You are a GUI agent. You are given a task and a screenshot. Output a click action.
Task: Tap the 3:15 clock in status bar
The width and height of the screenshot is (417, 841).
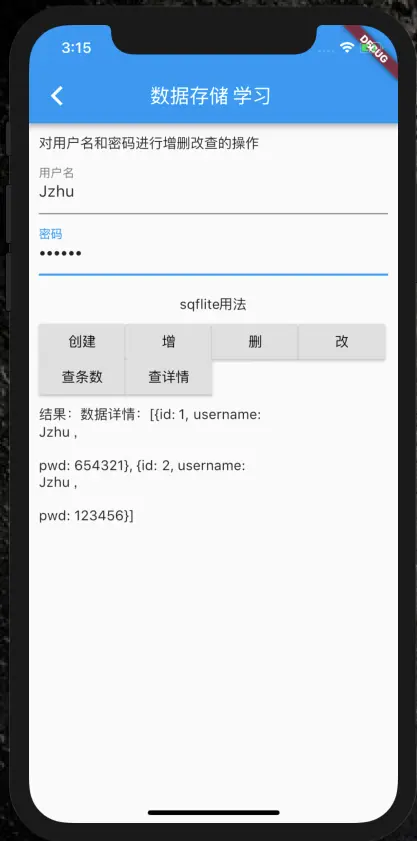coord(76,48)
